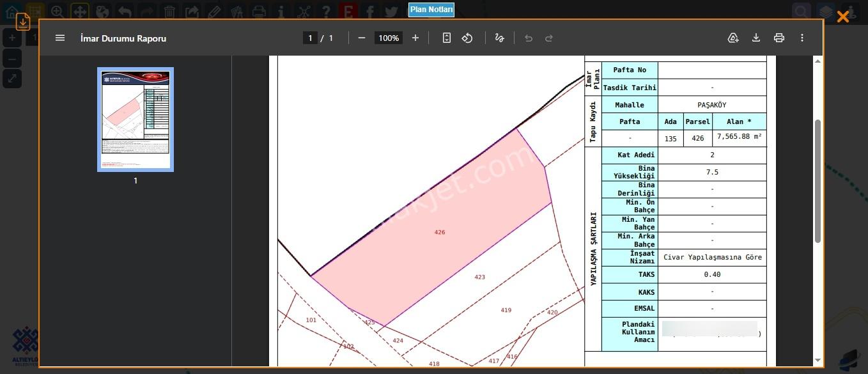Click the Civar Yapılaşmasına Göre text

pyautogui.click(x=713, y=258)
